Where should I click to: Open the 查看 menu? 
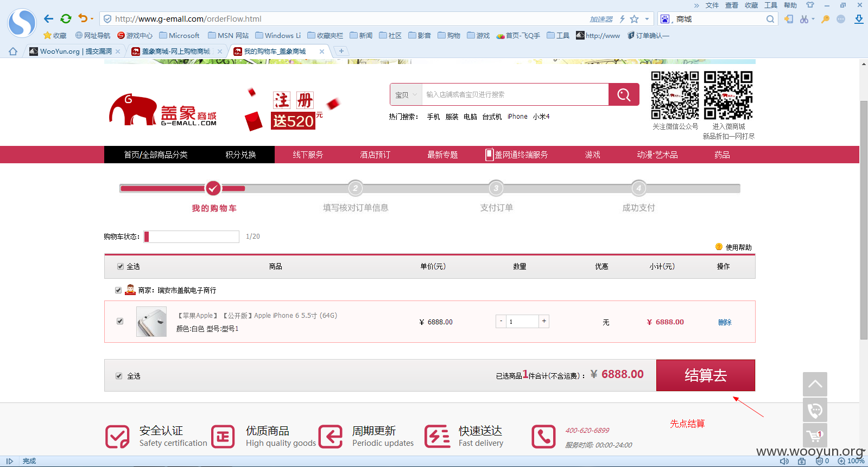click(x=732, y=5)
